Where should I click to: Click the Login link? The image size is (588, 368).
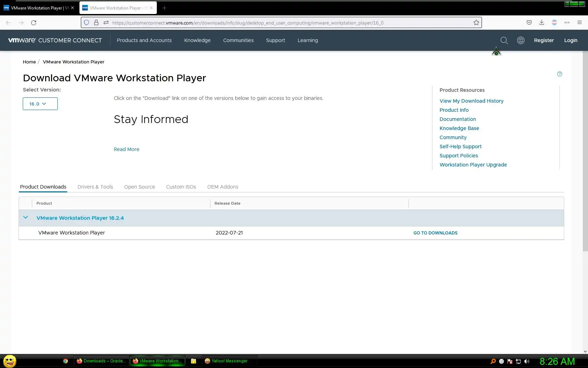click(x=571, y=40)
